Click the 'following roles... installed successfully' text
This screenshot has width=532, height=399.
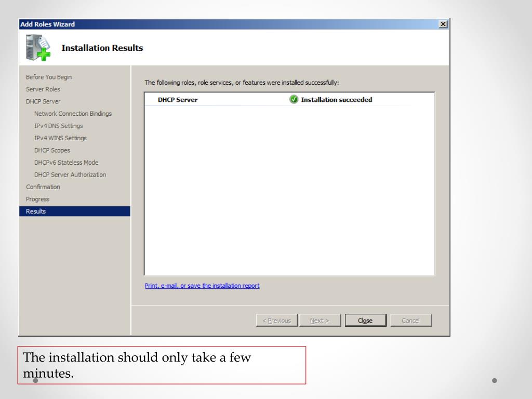(x=242, y=83)
